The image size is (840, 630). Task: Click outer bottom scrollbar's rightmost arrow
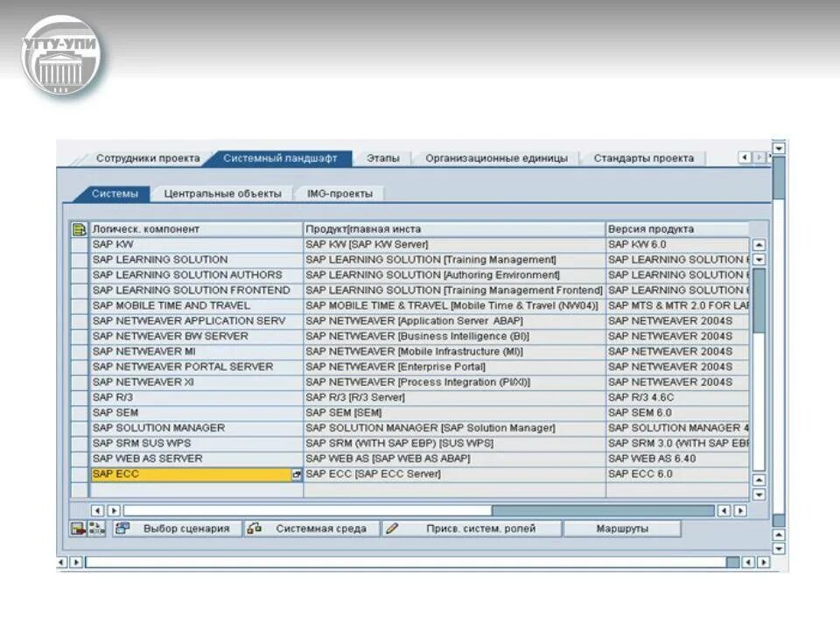coord(764,563)
